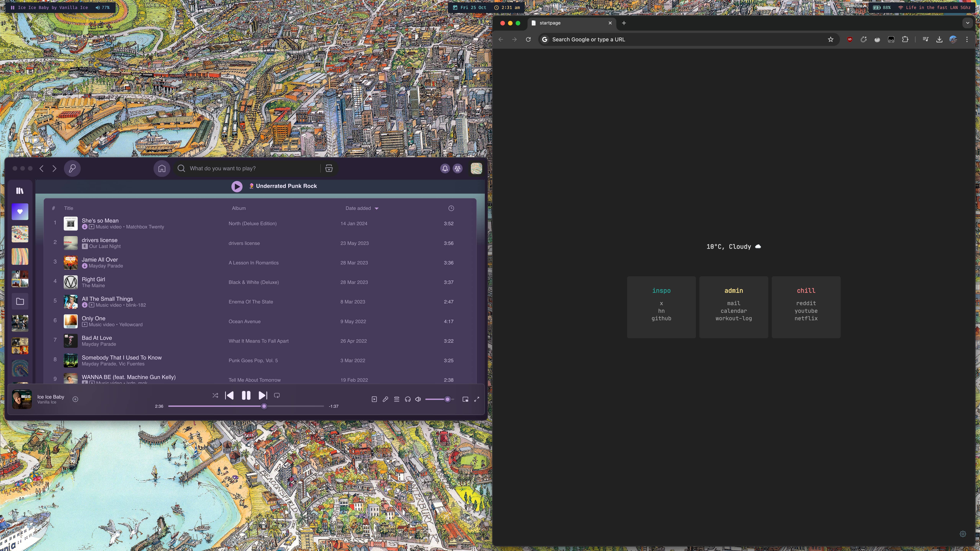Open album Black & White (Deluxe)

tap(253, 282)
